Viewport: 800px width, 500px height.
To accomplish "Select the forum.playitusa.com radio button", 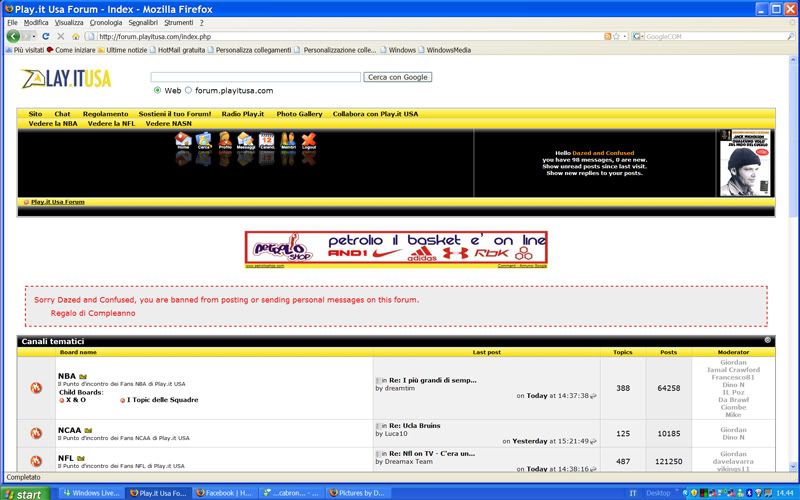I will (x=187, y=90).
